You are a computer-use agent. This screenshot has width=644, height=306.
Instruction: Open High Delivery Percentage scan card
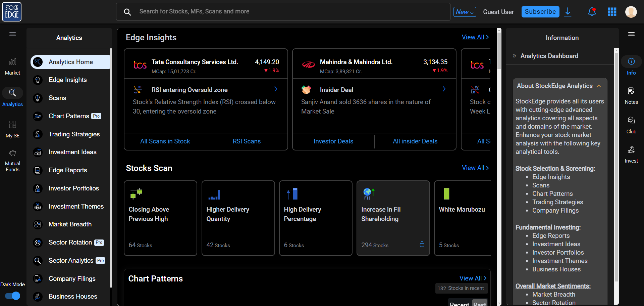coord(316,218)
